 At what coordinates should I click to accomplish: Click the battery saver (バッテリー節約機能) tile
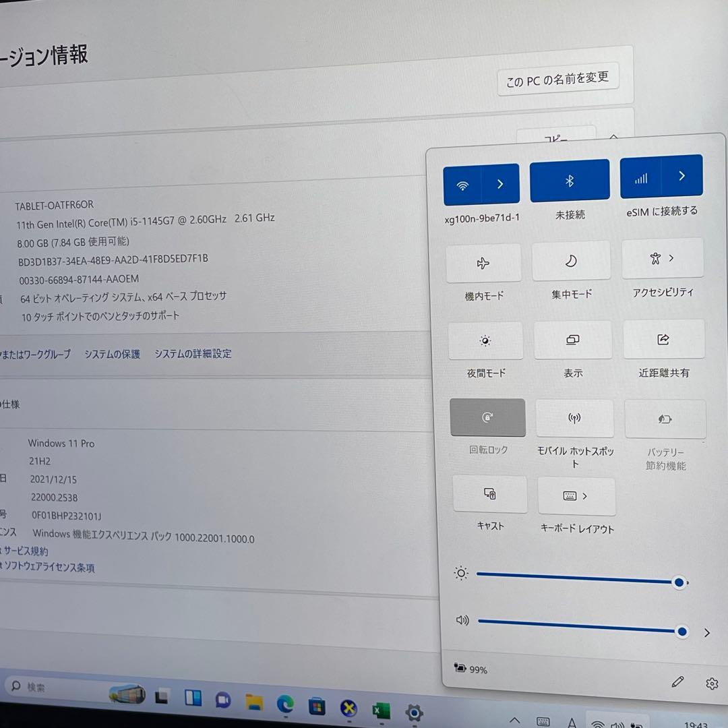[665, 419]
